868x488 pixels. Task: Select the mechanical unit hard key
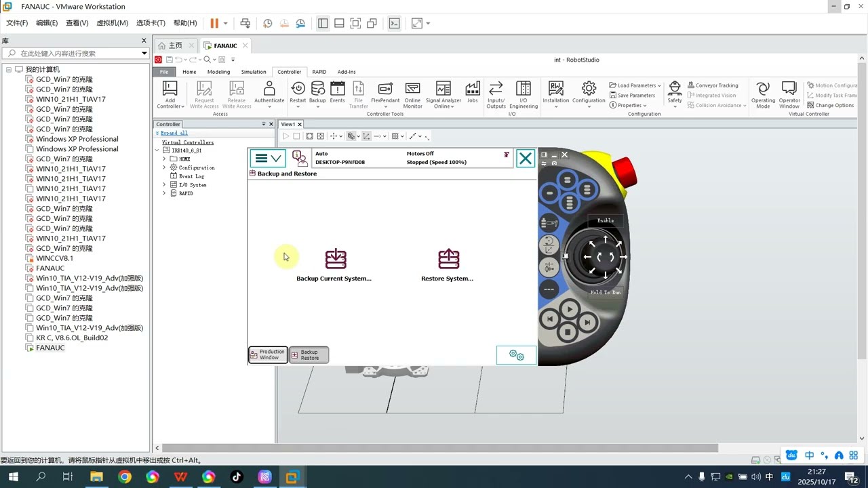tap(549, 222)
